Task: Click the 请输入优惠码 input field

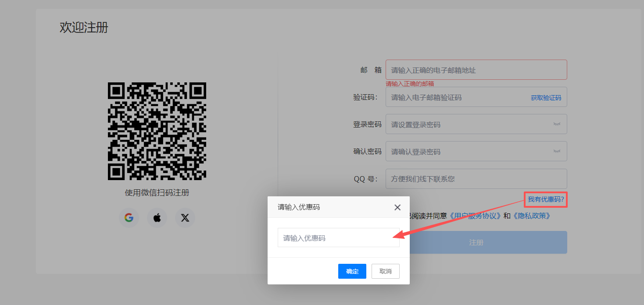Action: point(339,238)
